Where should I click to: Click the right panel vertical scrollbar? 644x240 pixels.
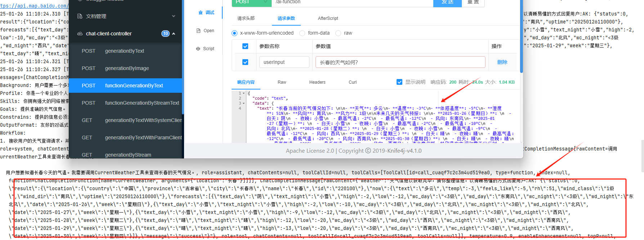click(x=521, y=36)
